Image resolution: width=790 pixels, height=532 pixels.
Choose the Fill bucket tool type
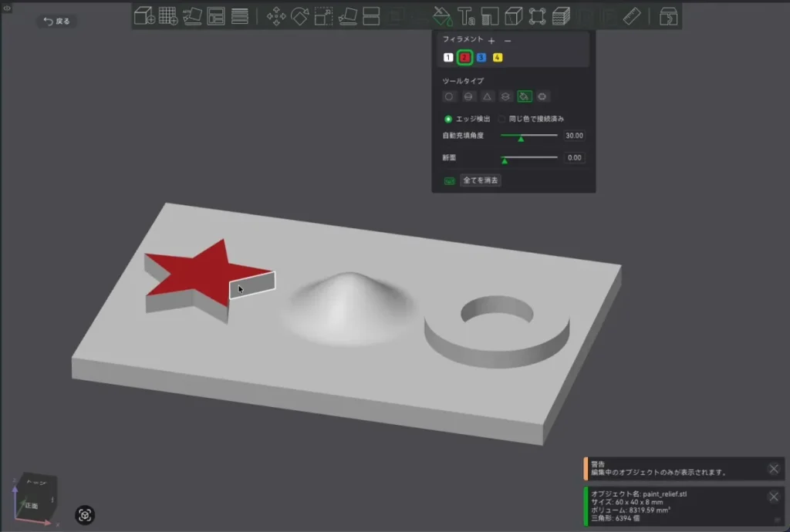(x=525, y=96)
